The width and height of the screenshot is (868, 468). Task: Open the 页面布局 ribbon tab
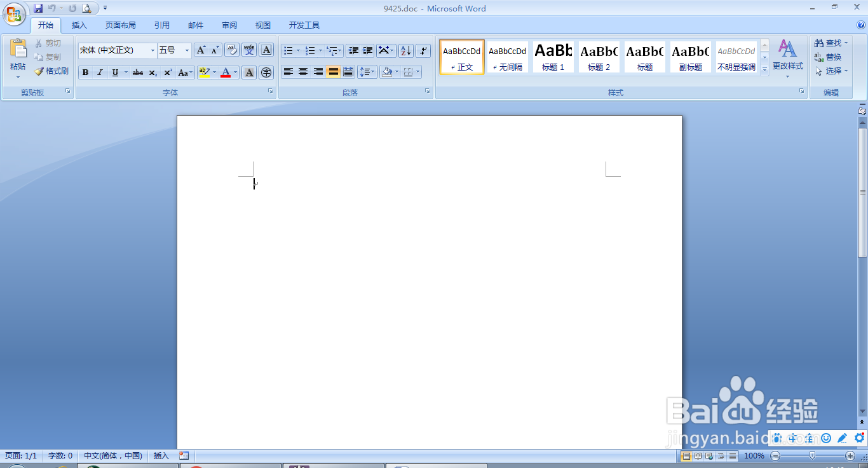click(x=121, y=25)
